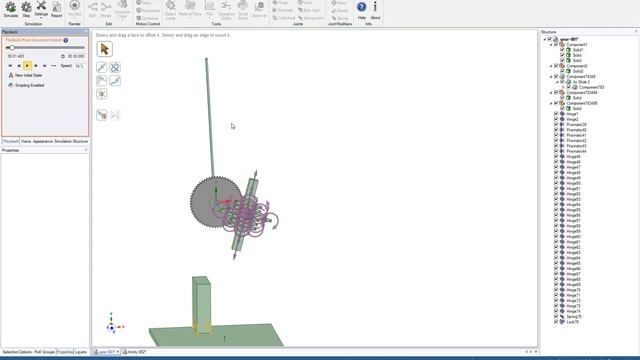Switch to the Structure tab in left panel
The height and width of the screenshot is (360, 640).
coord(80,141)
